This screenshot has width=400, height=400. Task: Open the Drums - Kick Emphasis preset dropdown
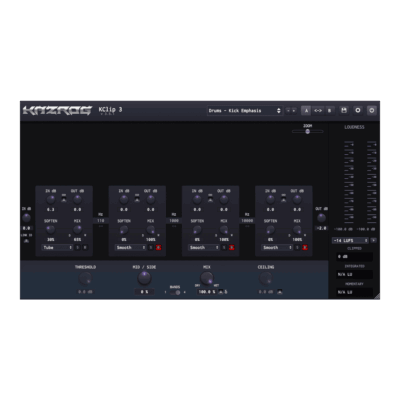(245, 111)
